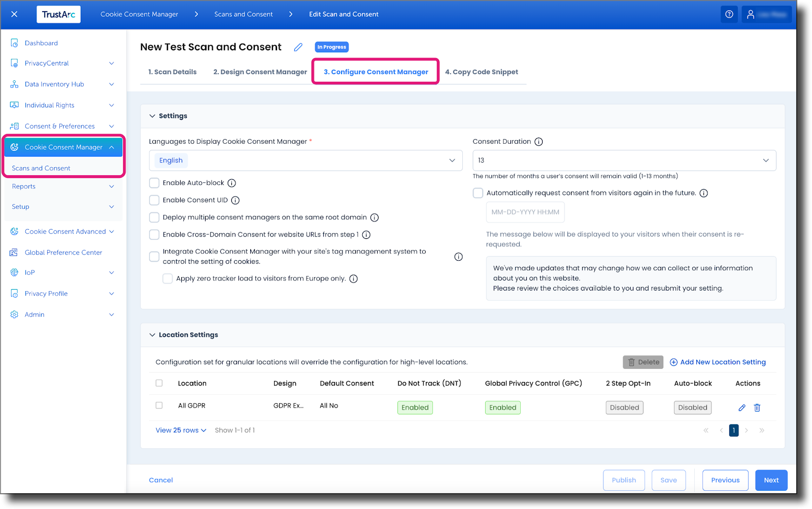Enable the Auto-block checkbox
The image size is (812, 509).
coord(154,183)
